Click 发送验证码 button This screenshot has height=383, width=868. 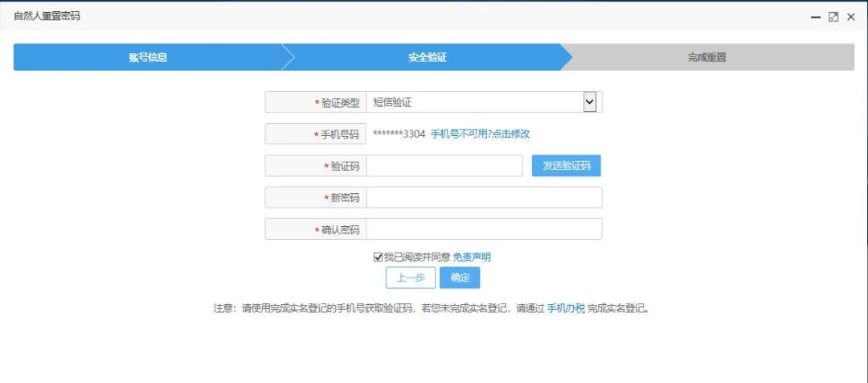coord(567,166)
